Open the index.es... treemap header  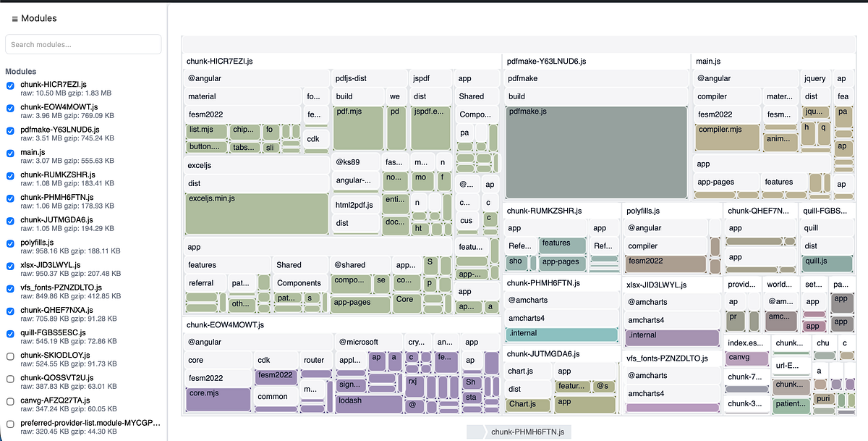coord(747,343)
